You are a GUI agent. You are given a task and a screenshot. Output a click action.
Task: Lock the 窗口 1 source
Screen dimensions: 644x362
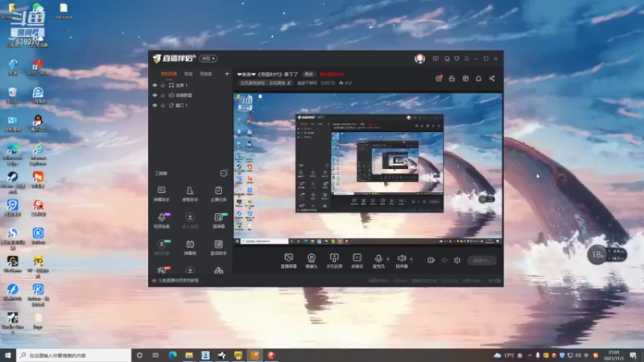163,105
